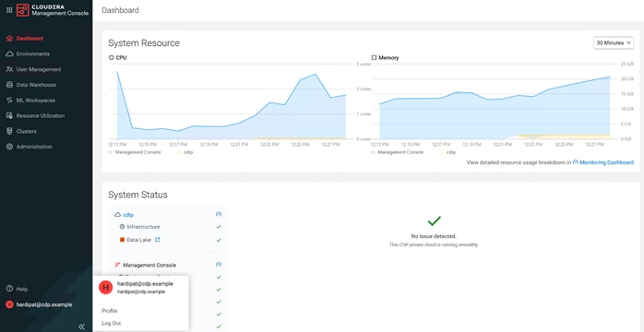Click the Dashboard home icon in sidebar
Image resolution: width=644 pixels, height=332 pixels.
(x=9, y=39)
